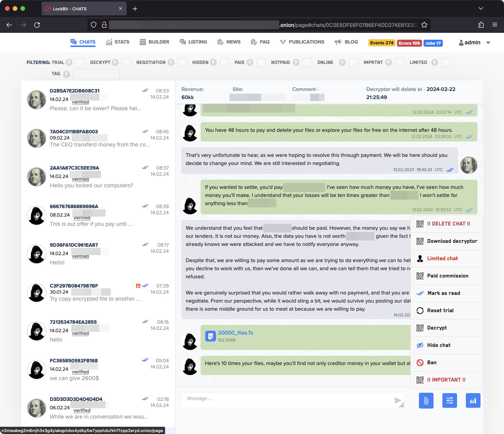Click the blue bar chart button

coord(473,401)
